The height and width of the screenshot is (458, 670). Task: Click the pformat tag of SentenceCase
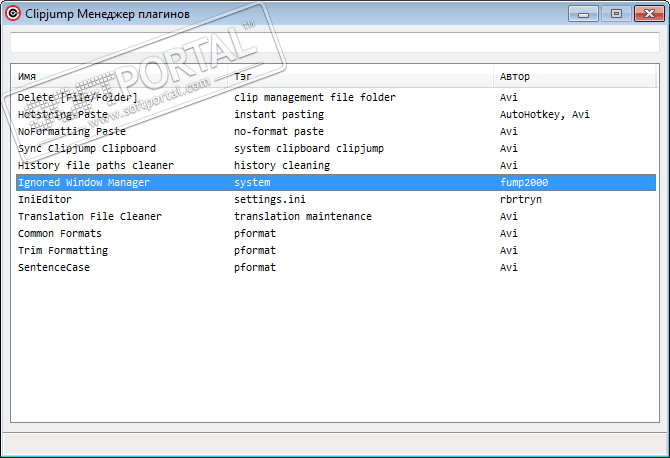pyautogui.click(x=255, y=267)
